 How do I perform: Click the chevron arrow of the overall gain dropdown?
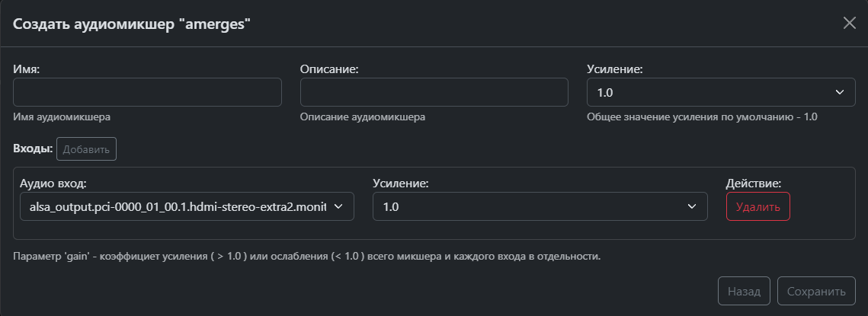click(x=840, y=92)
